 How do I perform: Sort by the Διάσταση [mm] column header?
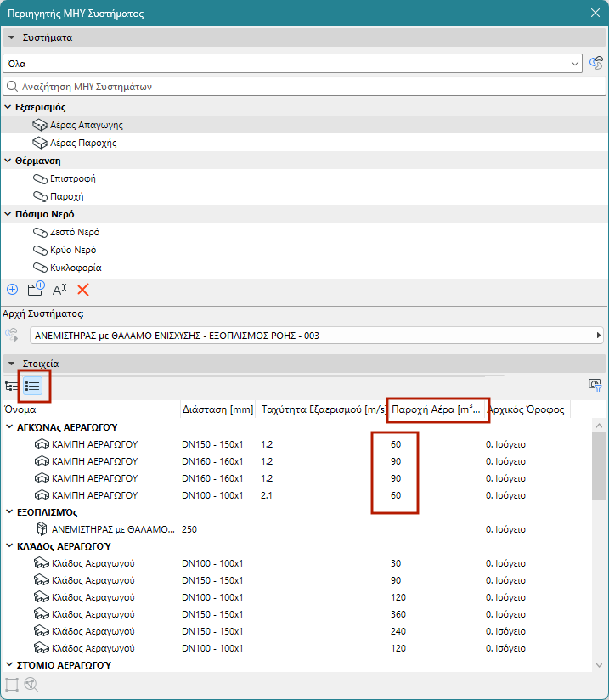(x=217, y=409)
